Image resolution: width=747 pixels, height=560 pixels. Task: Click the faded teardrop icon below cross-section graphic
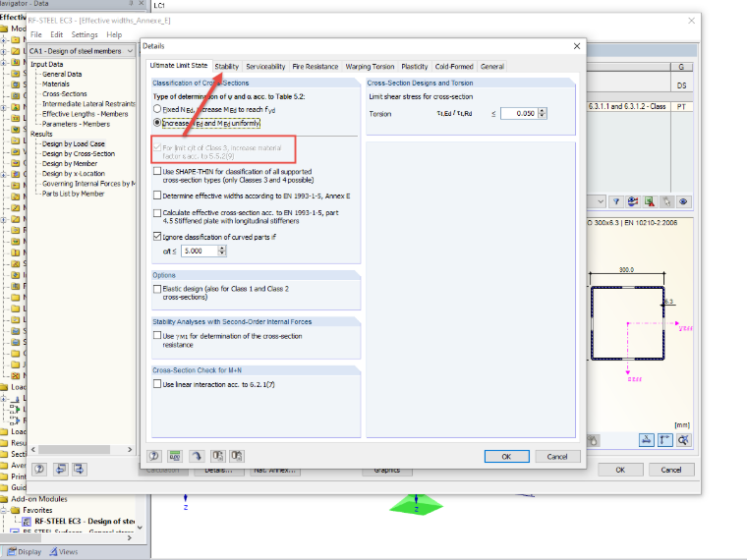pos(592,440)
